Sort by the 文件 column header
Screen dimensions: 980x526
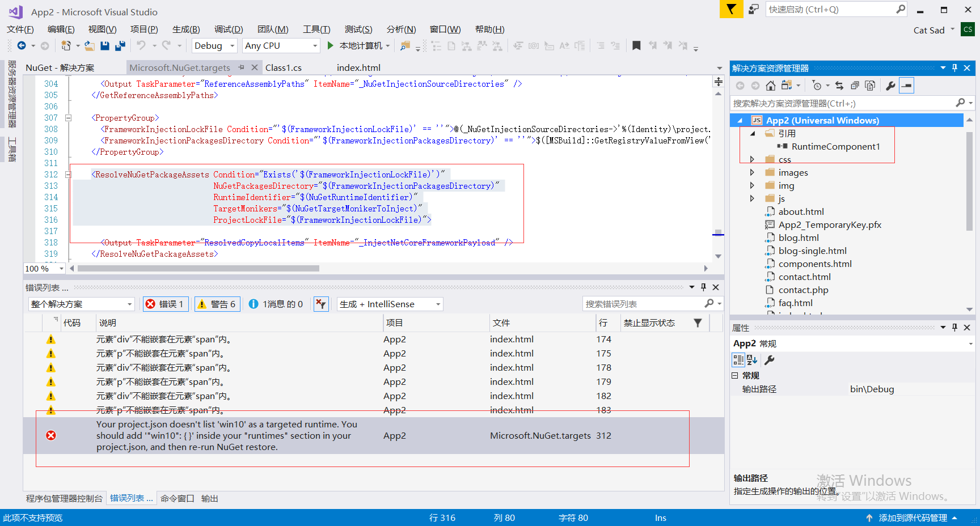pyautogui.click(x=543, y=323)
